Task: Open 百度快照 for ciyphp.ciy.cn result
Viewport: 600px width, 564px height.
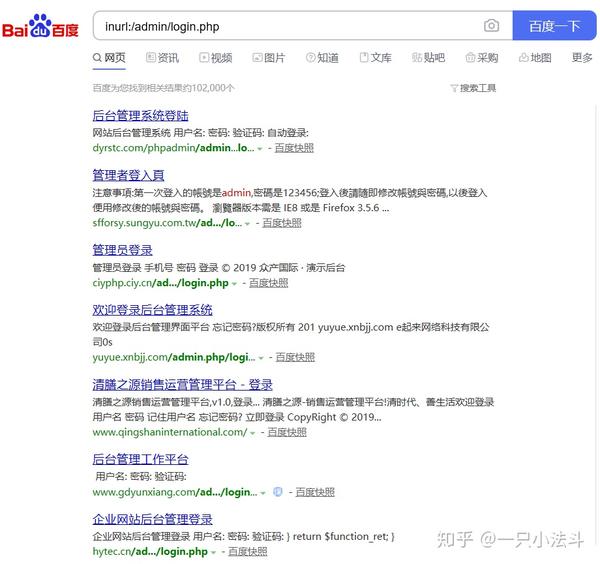Action: point(269,283)
